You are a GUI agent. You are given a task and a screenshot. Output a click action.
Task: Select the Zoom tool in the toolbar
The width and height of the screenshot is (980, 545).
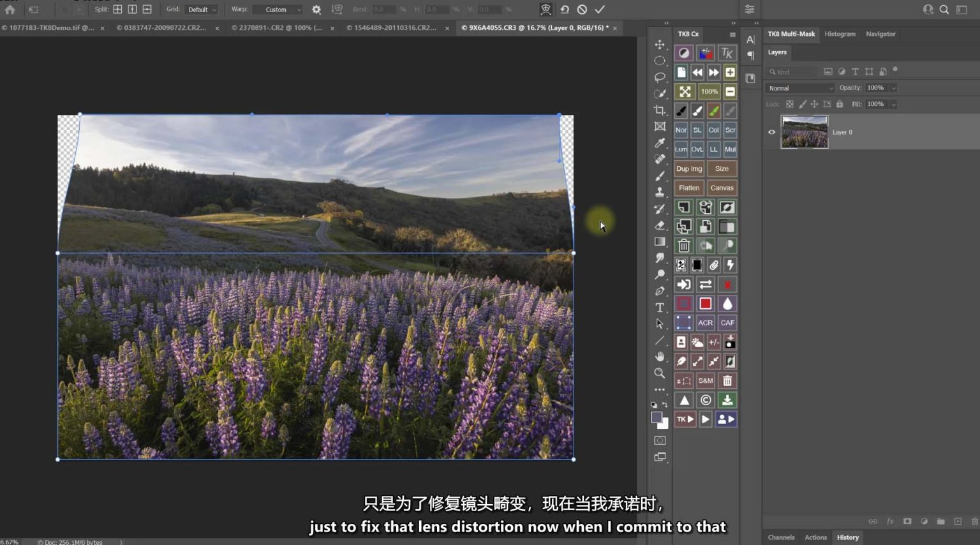(x=660, y=373)
